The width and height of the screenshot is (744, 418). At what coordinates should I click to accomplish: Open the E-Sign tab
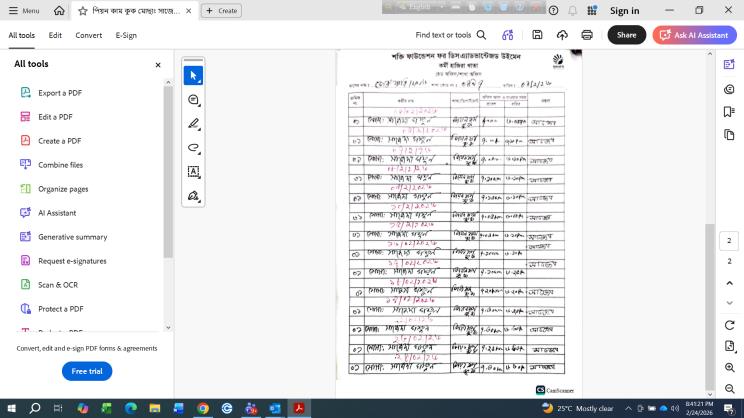click(126, 35)
